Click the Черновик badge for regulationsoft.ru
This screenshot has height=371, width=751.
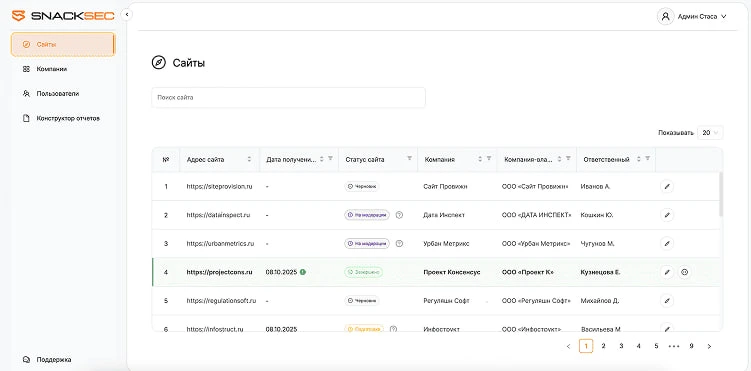(x=362, y=301)
